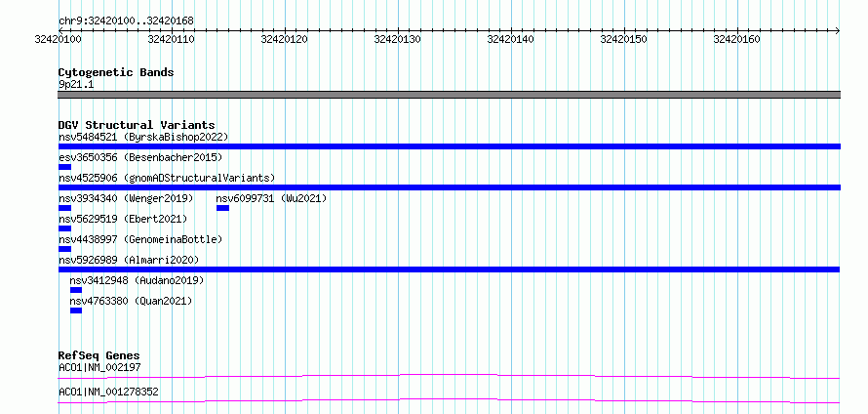
Task: Click ruler position 32420100
Action: (57, 39)
